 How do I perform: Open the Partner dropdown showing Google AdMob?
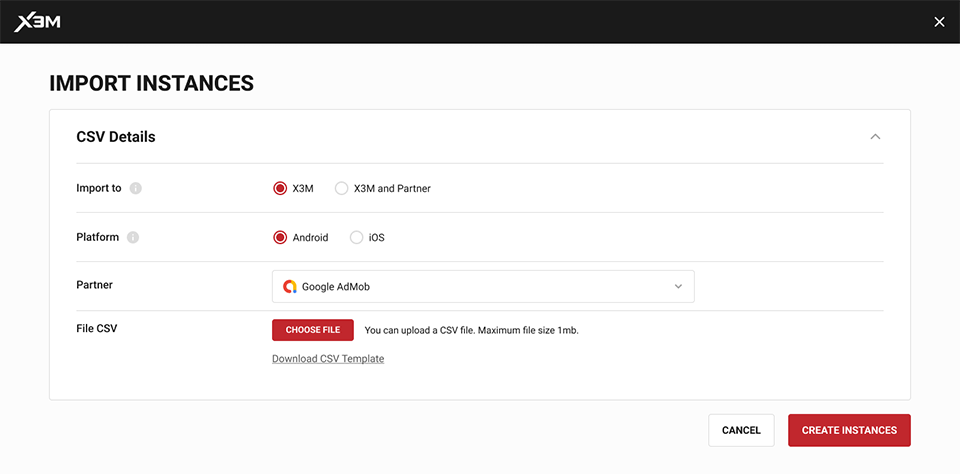[483, 286]
